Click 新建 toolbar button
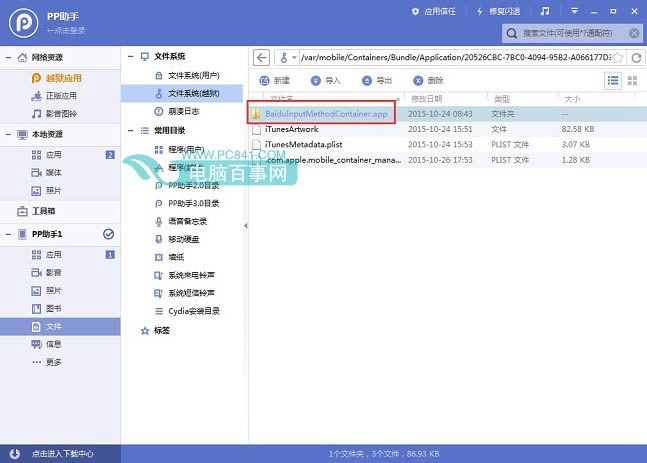This screenshot has width=647, height=463. pos(274,80)
